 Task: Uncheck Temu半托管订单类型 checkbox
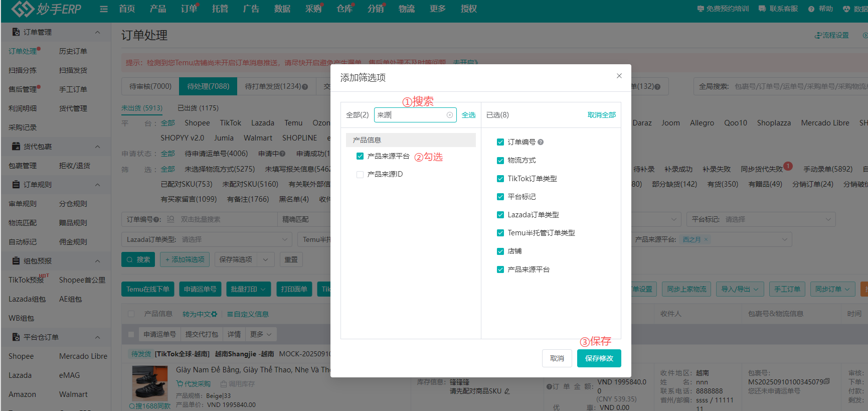pyautogui.click(x=500, y=233)
